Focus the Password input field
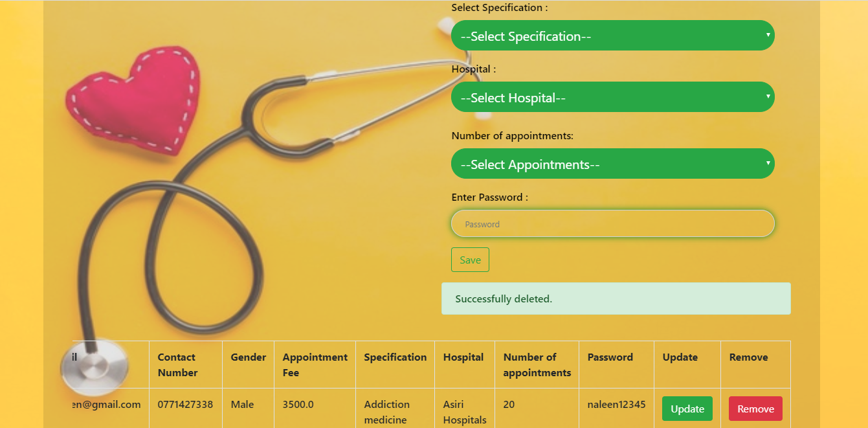Viewport: 868px width, 428px height. tap(612, 224)
